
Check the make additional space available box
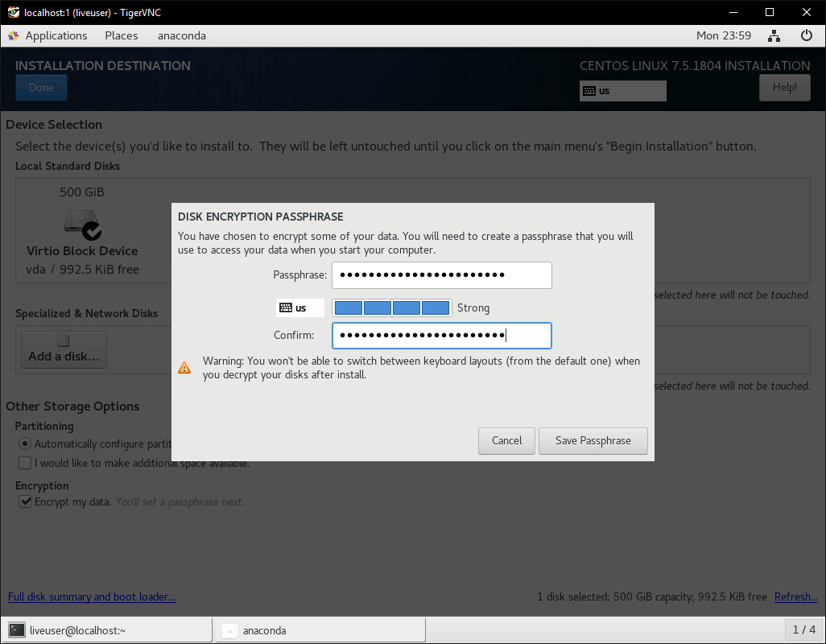pyautogui.click(x=25, y=463)
